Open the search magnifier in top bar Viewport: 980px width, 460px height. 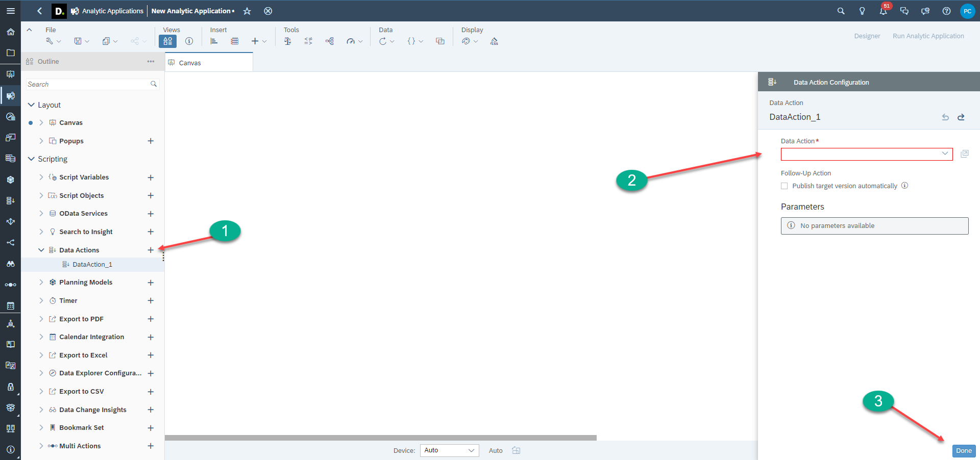coord(841,11)
